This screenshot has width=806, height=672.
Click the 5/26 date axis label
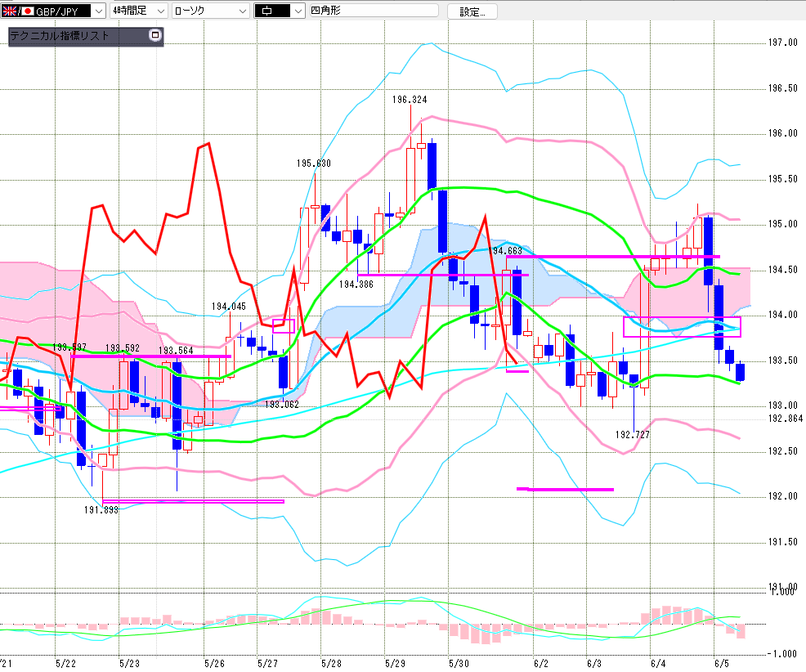(214, 663)
